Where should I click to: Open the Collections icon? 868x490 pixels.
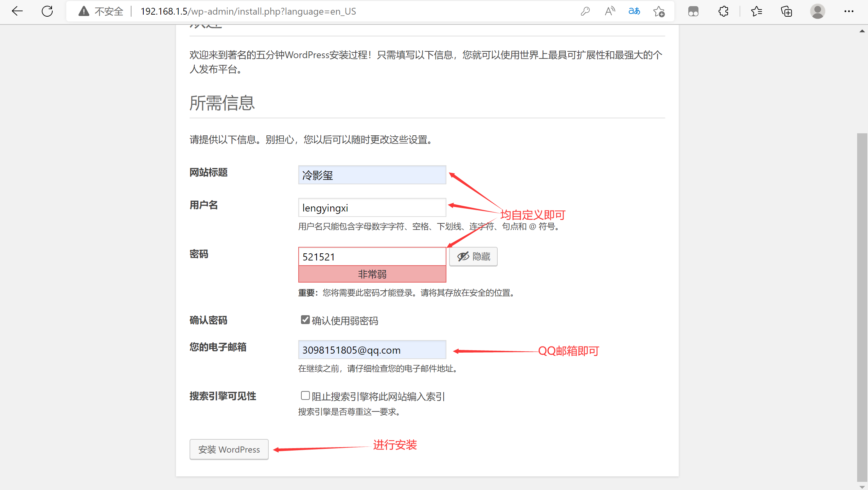[786, 11]
